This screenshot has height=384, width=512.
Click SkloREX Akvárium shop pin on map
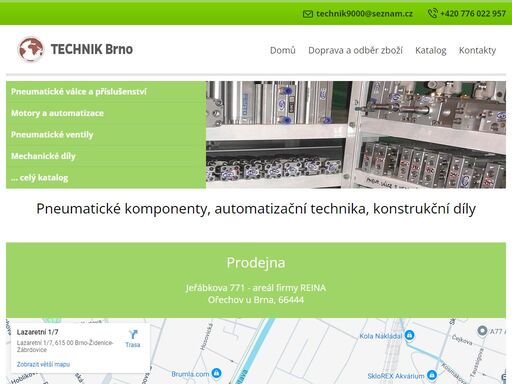tap(432, 375)
